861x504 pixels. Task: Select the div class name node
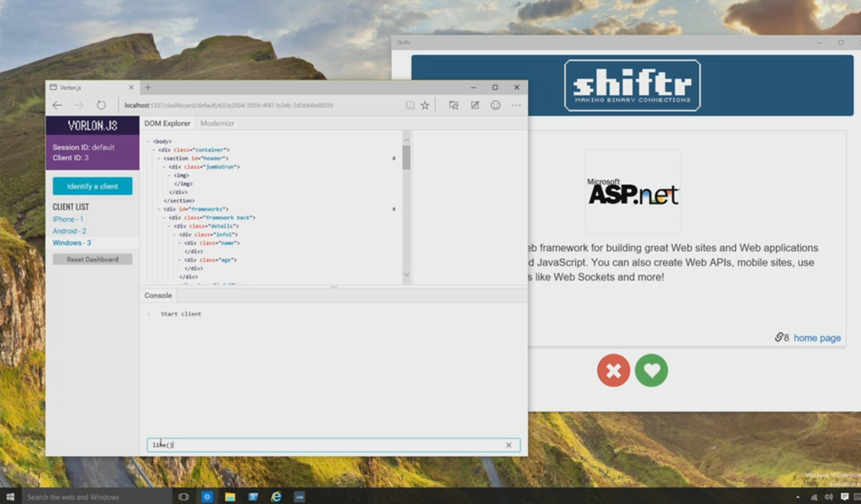[x=212, y=243]
